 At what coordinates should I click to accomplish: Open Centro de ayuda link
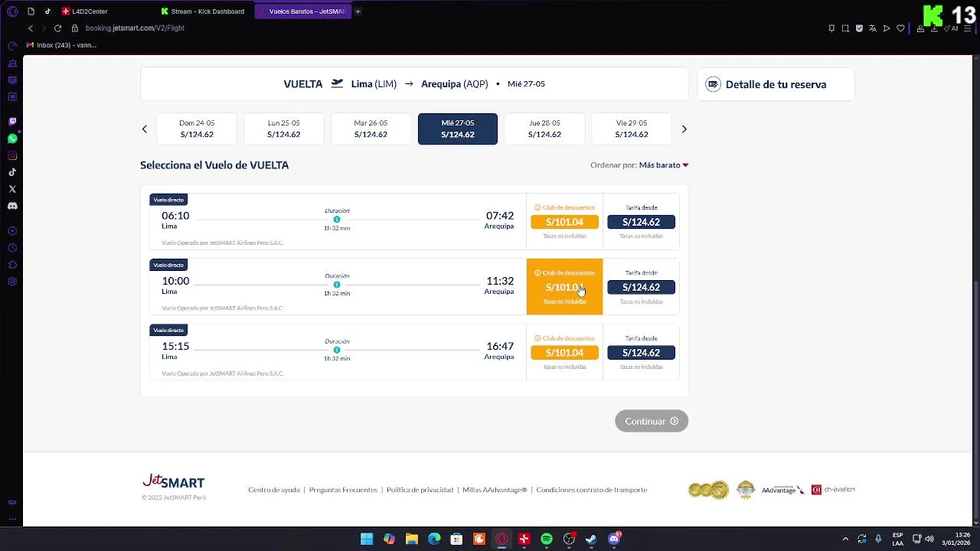point(274,490)
